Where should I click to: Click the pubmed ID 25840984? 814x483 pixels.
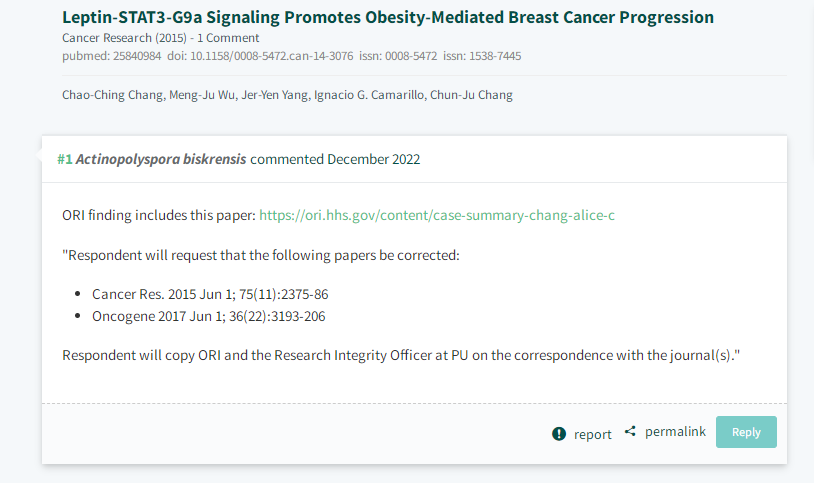(112, 56)
